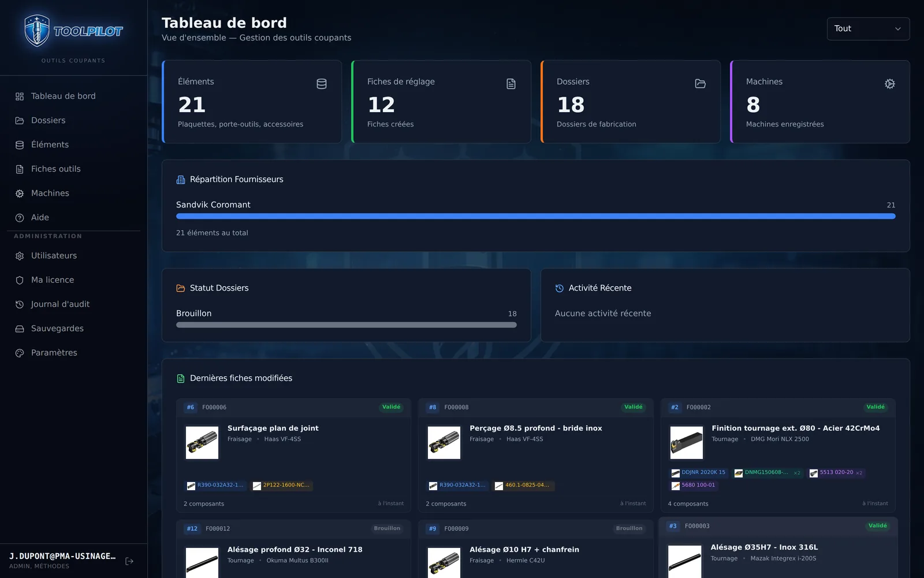
Task: Click the tool thumbnail of Finition tournage ext. Ø80
Action: pyautogui.click(x=686, y=443)
